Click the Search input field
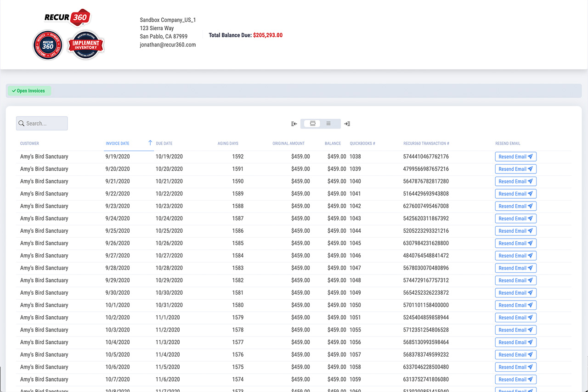This screenshot has width=588, height=392. point(45,123)
